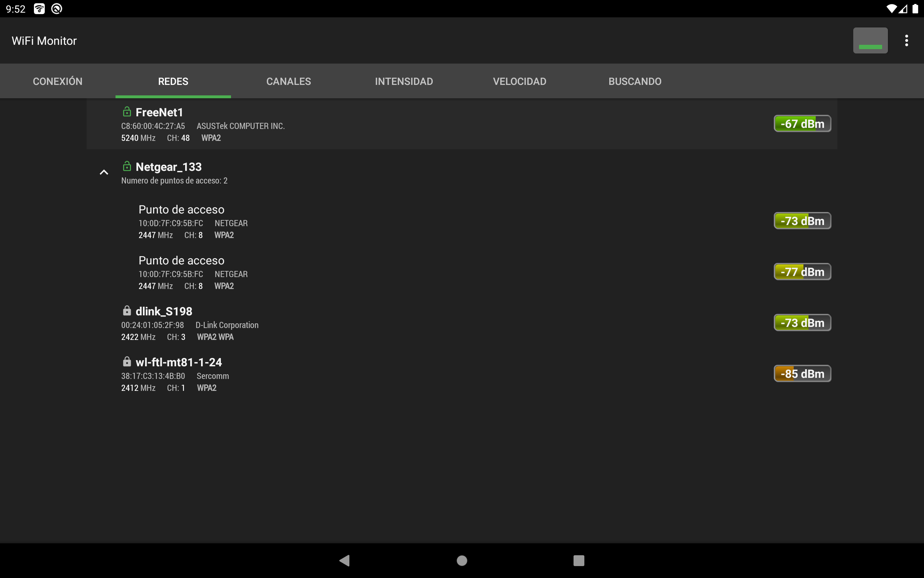Tap the Android home navigation button
This screenshot has width=924, height=578.
pyautogui.click(x=462, y=560)
